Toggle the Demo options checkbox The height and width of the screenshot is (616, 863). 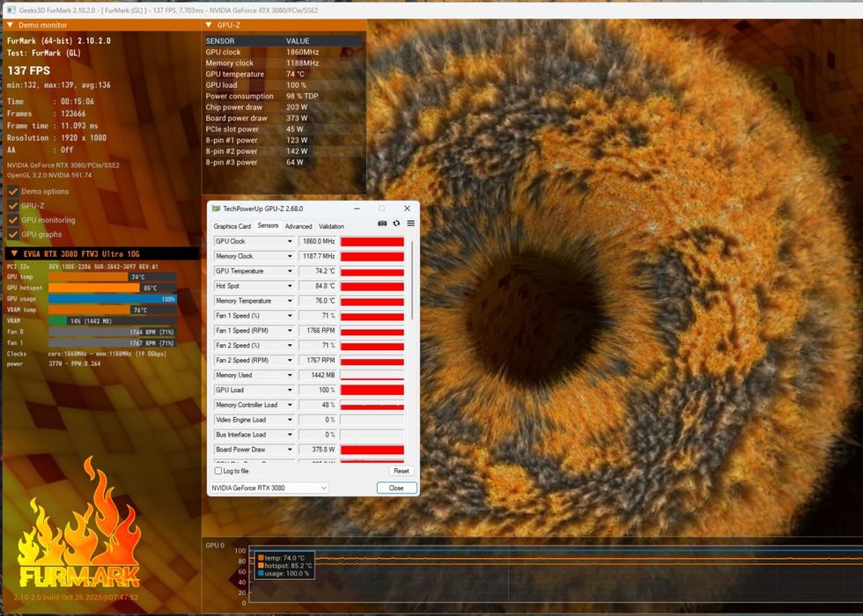click(x=13, y=192)
